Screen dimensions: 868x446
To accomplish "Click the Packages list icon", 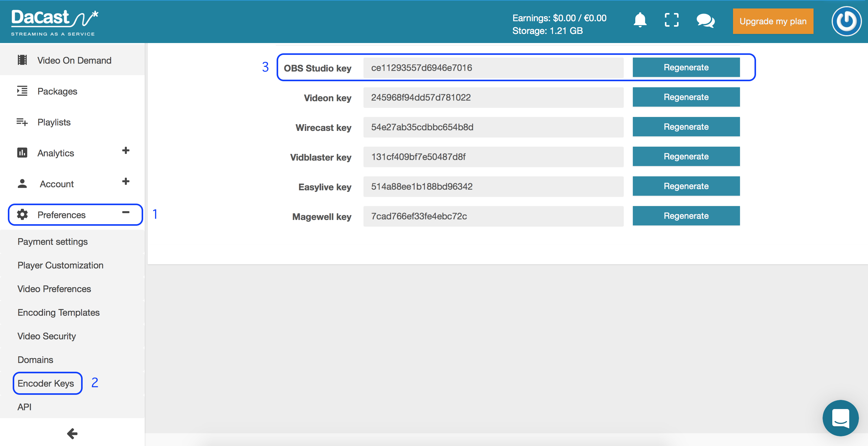I will tap(22, 91).
